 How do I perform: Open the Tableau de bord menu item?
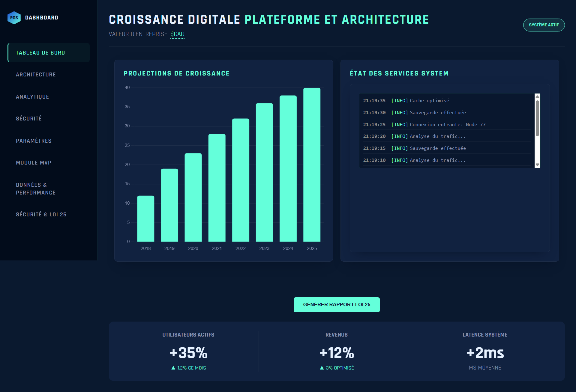tap(49, 53)
